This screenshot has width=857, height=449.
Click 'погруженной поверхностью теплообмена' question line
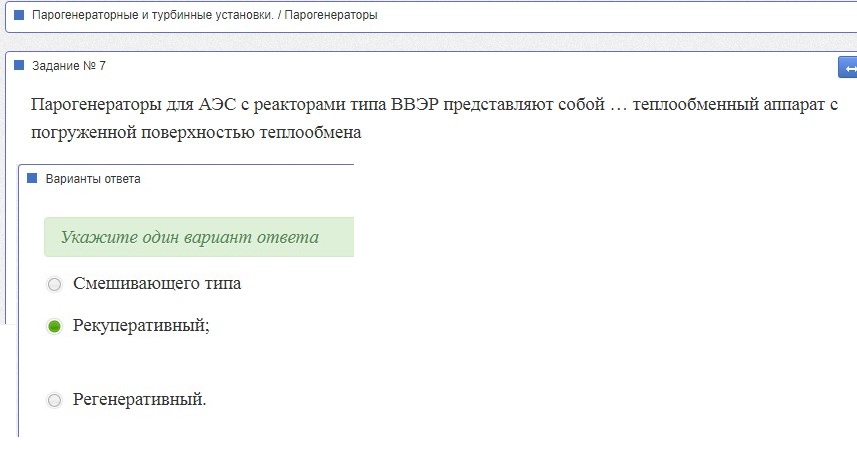(x=196, y=132)
